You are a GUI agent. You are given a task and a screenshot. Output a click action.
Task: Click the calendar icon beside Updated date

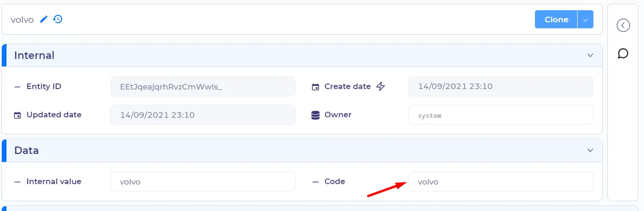(x=18, y=115)
